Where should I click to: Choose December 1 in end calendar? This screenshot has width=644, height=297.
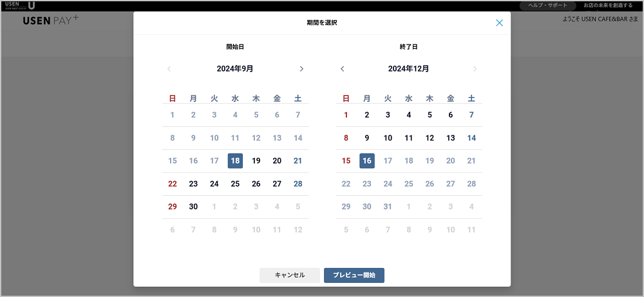pyautogui.click(x=346, y=115)
